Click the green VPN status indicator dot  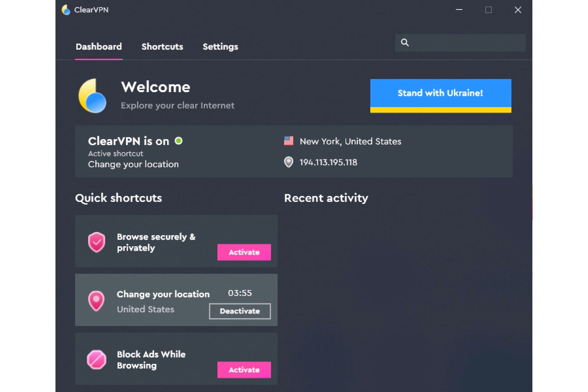tap(178, 141)
